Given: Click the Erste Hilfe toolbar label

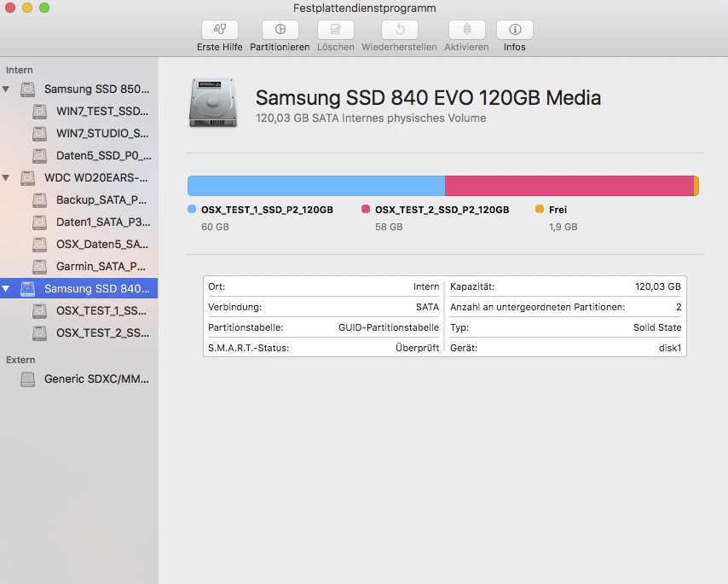Looking at the screenshot, I should (220, 48).
